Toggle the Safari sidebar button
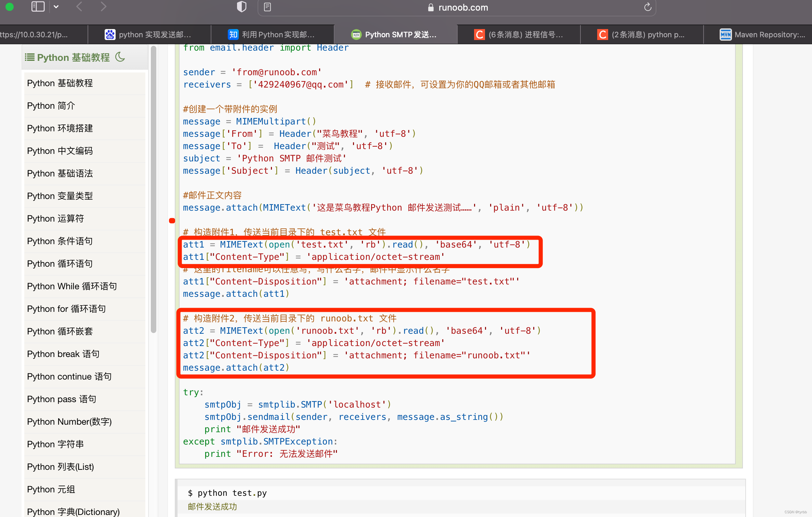The width and height of the screenshot is (812, 517). tap(38, 6)
